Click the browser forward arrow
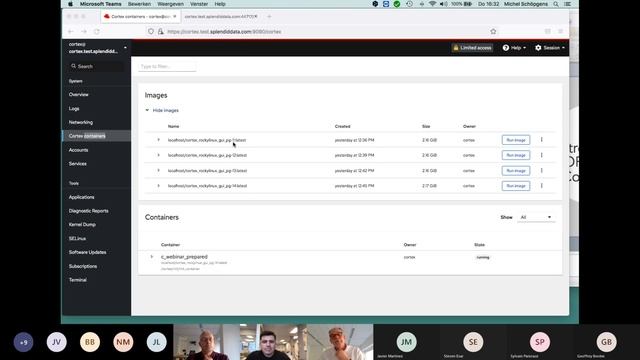 tap(84, 31)
